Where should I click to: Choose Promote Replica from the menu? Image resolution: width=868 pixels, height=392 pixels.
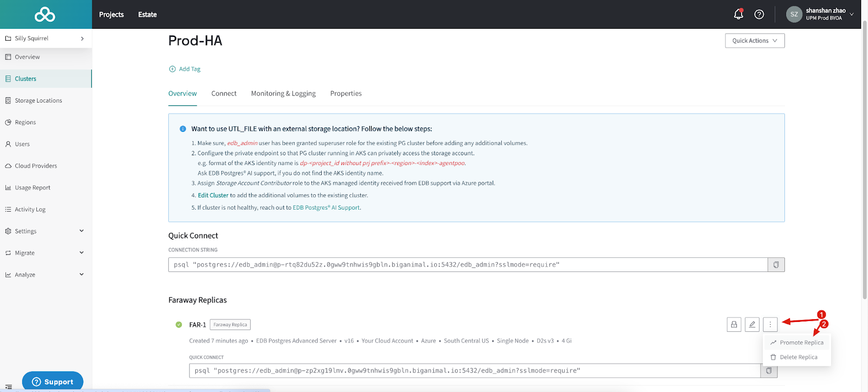point(797,343)
